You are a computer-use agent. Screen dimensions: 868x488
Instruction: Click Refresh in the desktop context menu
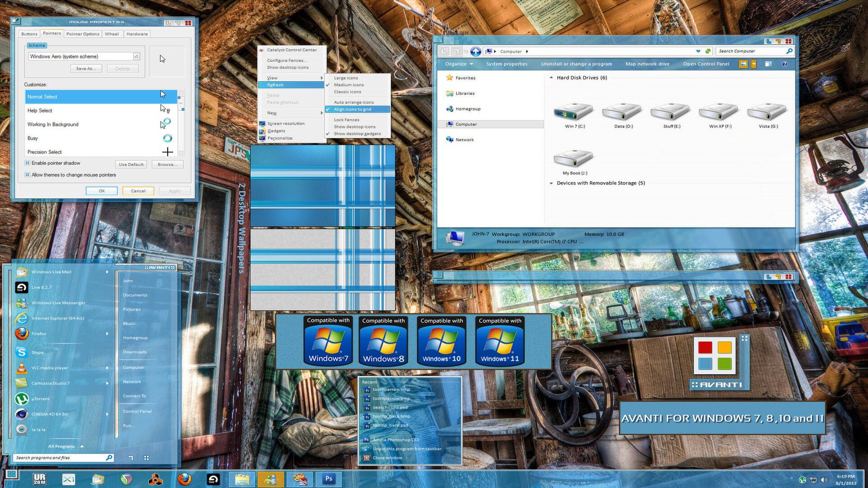pos(291,85)
